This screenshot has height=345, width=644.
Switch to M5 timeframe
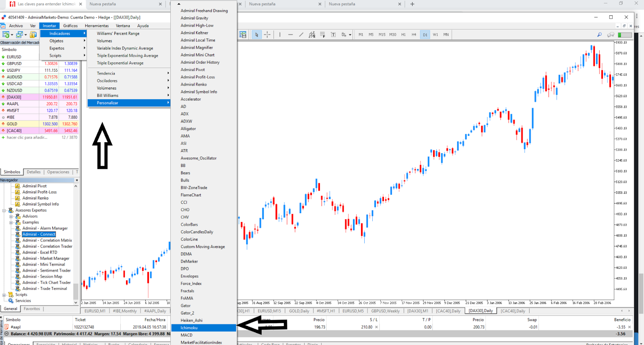371,35
